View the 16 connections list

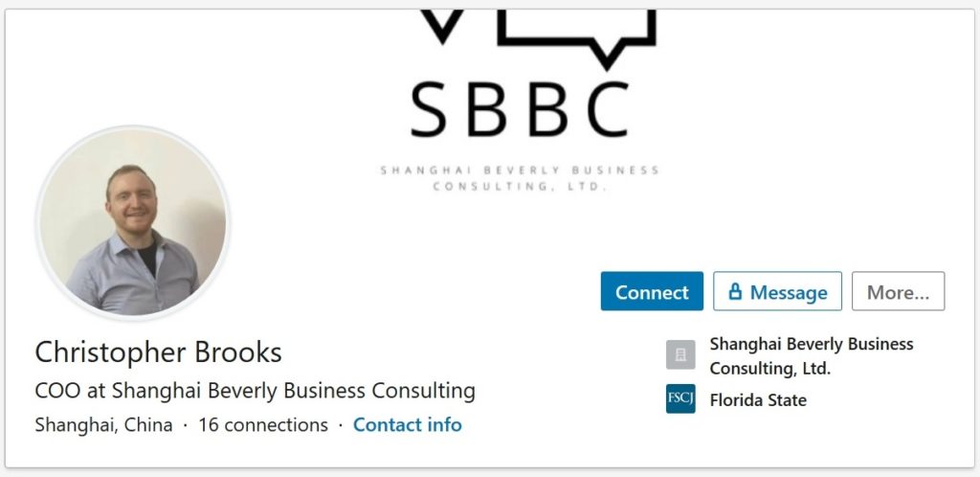(x=263, y=425)
